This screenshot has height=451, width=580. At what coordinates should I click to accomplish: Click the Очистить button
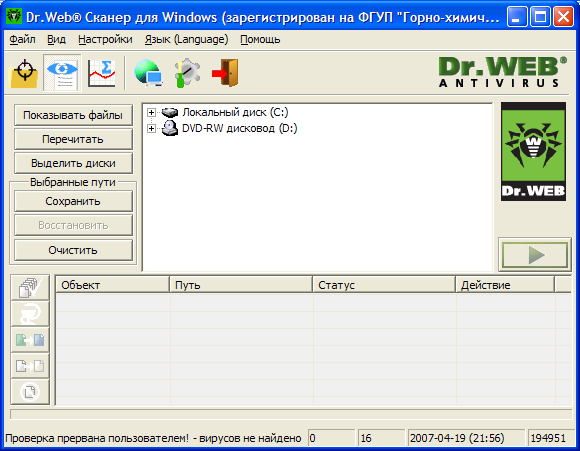point(73,250)
